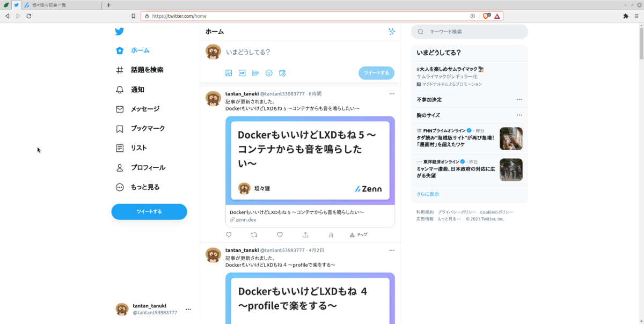The width and height of the screenshot is (644, 324).
Task: Expand もっと見る more menu
Action: pyautogui.click(x=138, y=187)
